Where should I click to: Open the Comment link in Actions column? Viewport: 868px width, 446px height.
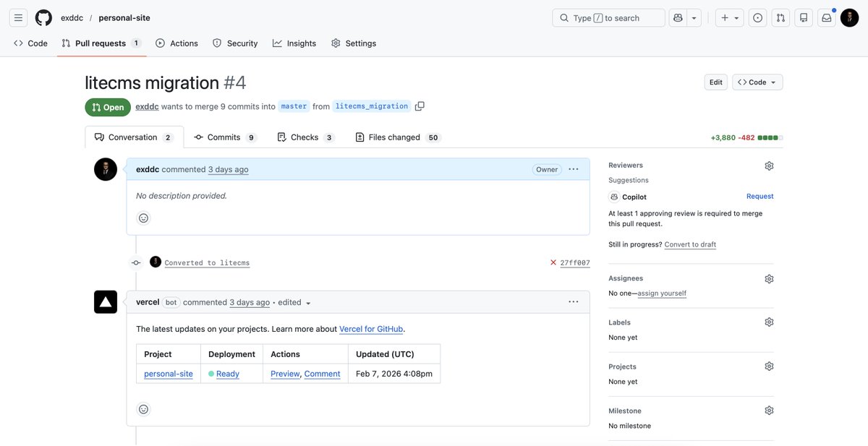tap(322, 374)
